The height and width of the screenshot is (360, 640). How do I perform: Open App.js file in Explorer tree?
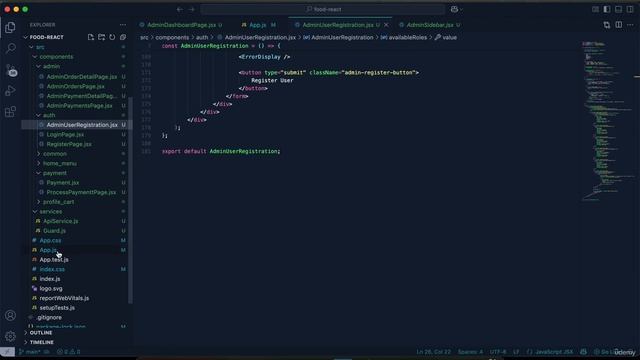(x=47, y=250)
